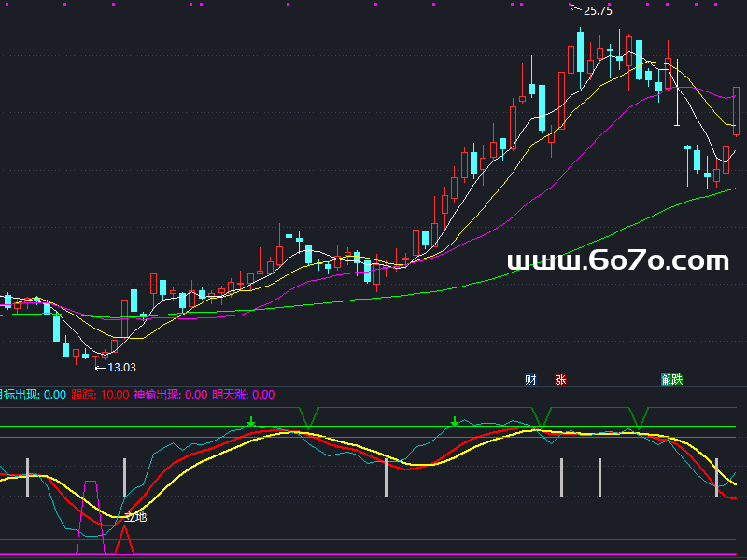The width and height of the screenshot is (747, 560).
Task: Click the rightmost gray vertical bar marker
Action: pos(716,477)
